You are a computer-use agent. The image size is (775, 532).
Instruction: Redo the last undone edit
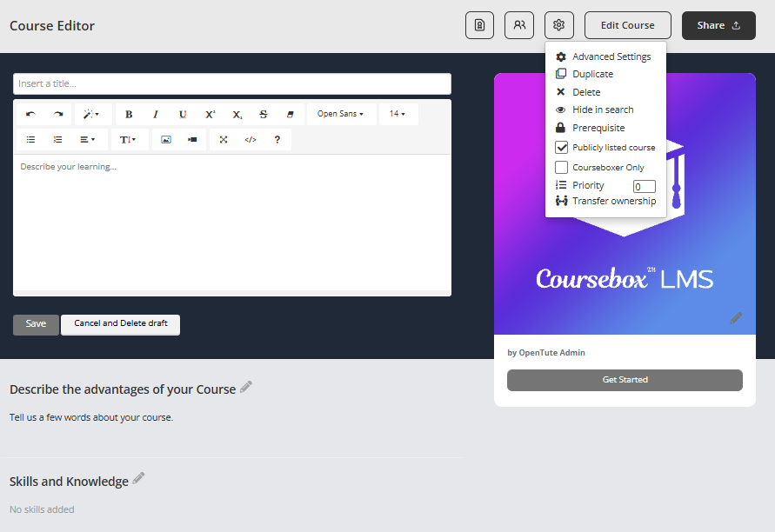pyautogui.click(x=57, y=114)
